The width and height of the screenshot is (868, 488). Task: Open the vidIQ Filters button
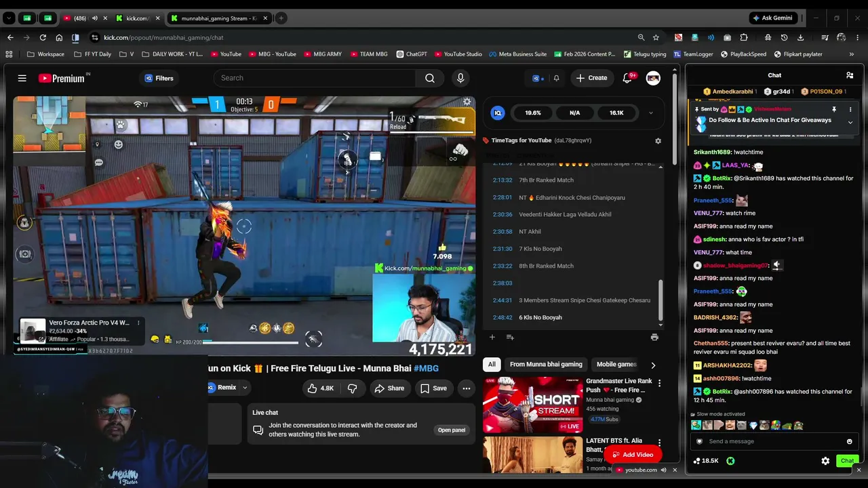(x=159, y=79)
